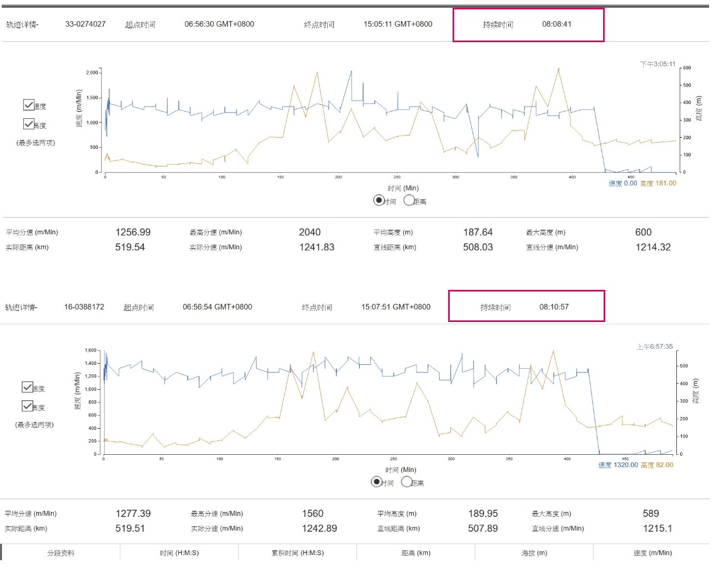Click max altitude value 600
The width and height of the screenshot is (713, 588).
(x=644, y=232)
